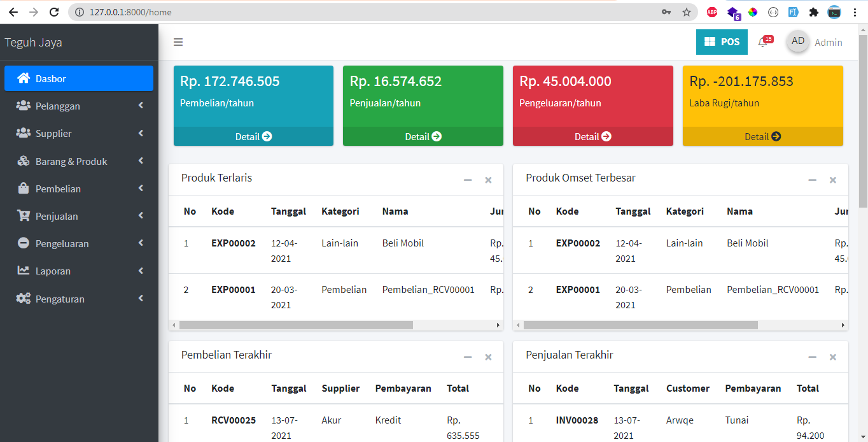Click the browser address bar
The height and width of the screenshot is (442, 868).
tap(369, 12)
